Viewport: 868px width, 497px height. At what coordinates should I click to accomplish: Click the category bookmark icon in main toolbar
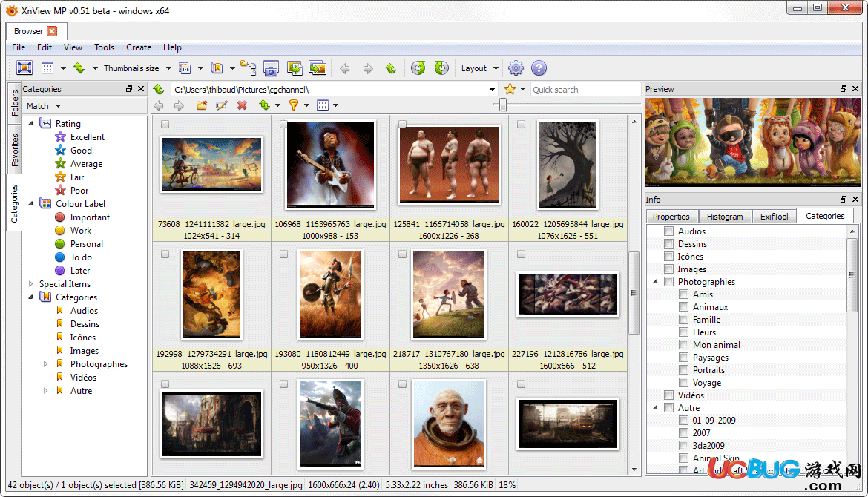(217, 68)
